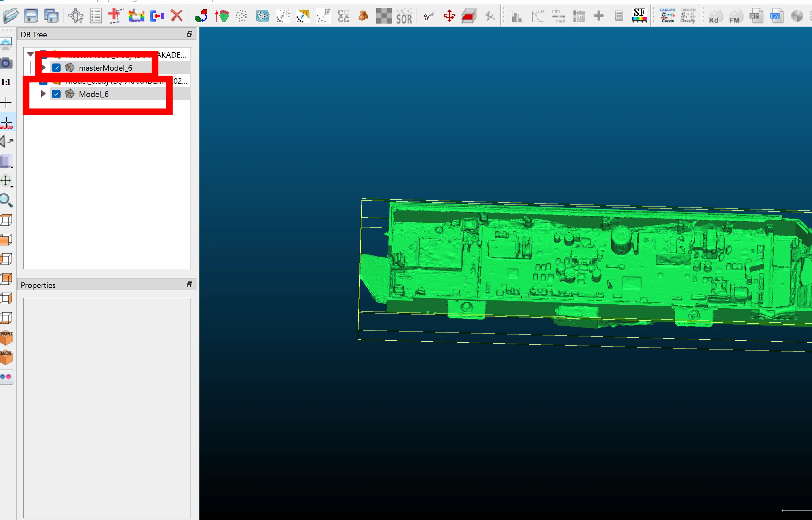Uncheck the masterModel_6 visibility checkbox
This screenshot has height=520, width=812.
56,68
